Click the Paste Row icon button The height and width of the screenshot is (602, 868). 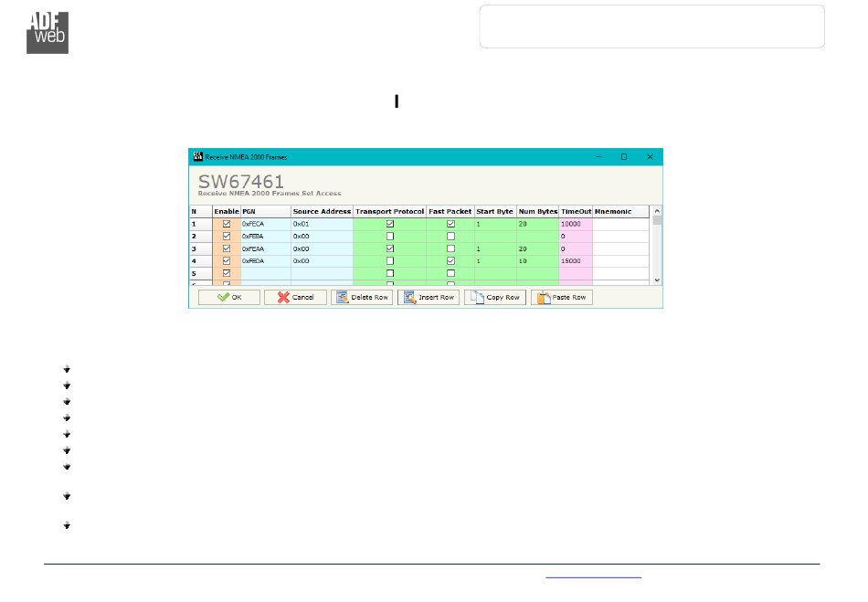562,298
